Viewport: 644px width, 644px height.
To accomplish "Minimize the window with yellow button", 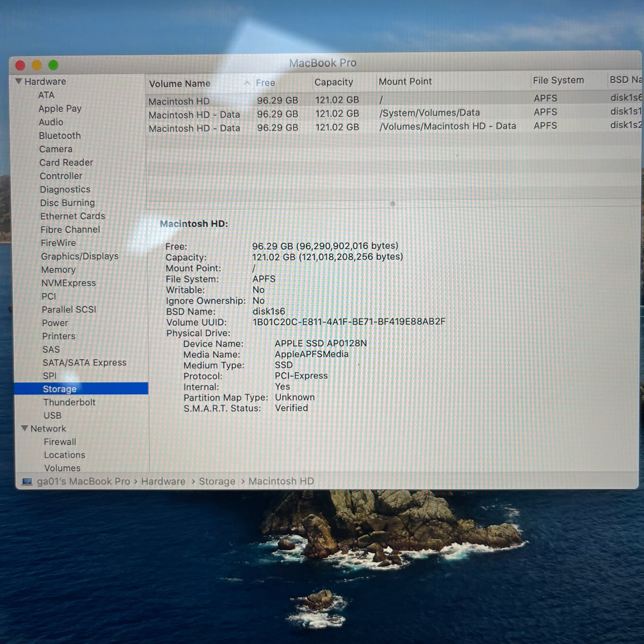I will tap(37, 66).
